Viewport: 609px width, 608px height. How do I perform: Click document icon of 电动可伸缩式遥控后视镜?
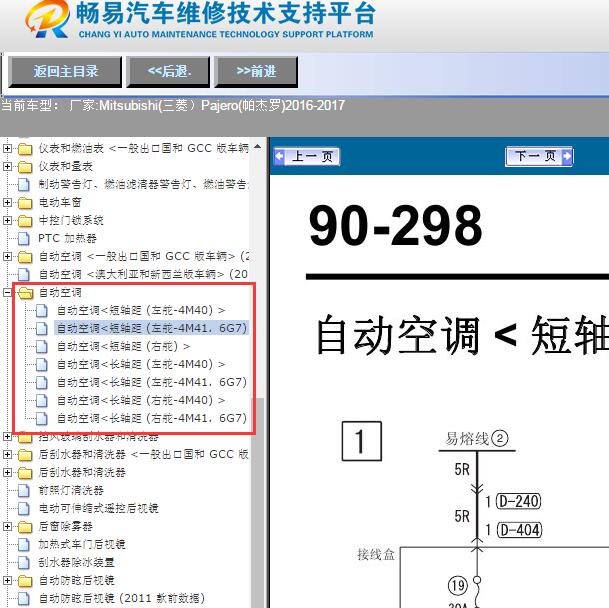pyautogui.click(x=24, y=509)
